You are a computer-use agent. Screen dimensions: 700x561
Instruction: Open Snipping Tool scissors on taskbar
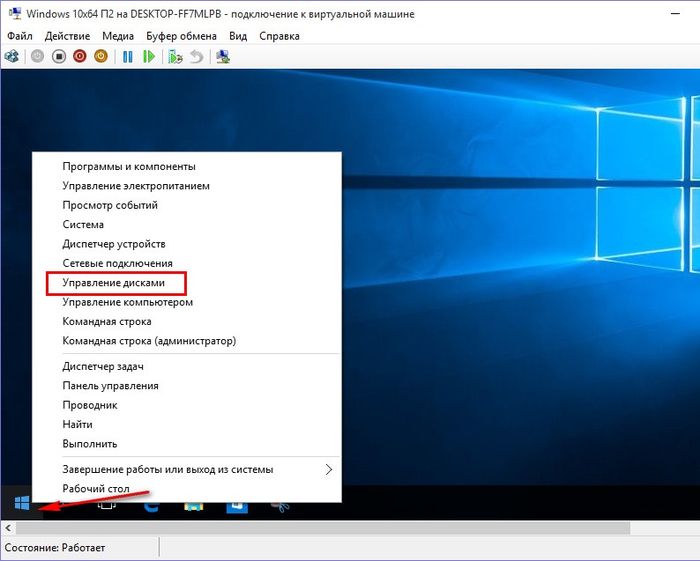coord(281,507)
